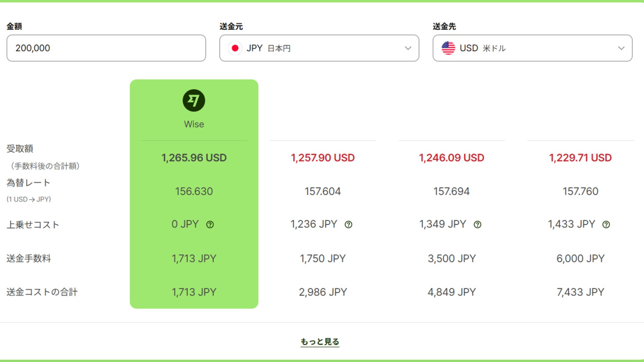
Task: Expand the source currency chevron arrow
Action: [408, 48]
